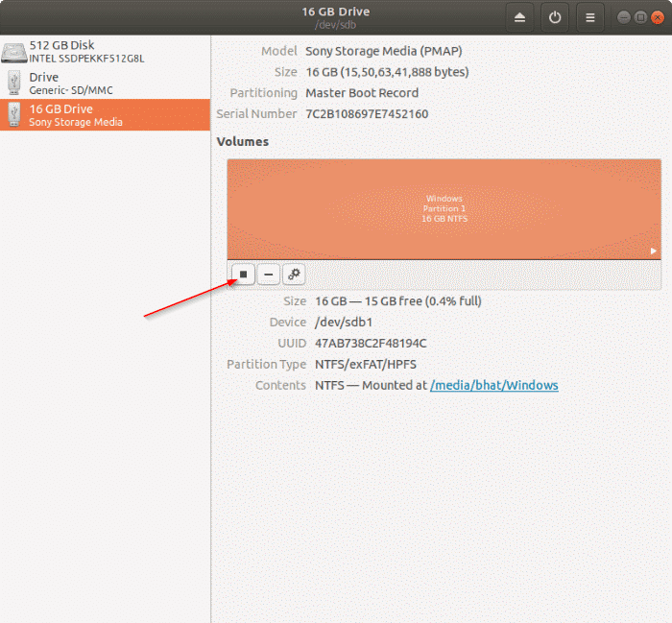672x623 pixels.
Task: Select the 16 GB Drive Sony entry
Action: click(105, 115)
